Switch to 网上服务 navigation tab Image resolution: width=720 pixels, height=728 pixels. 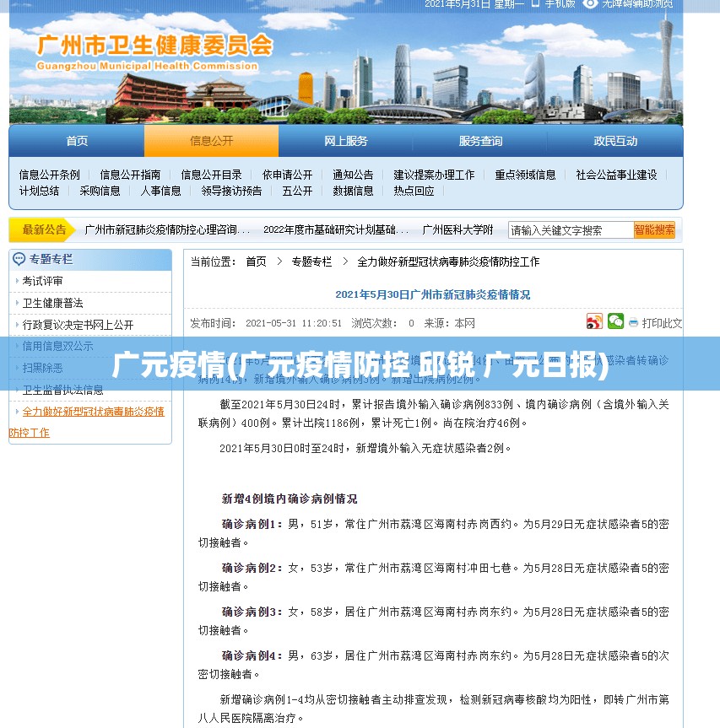tap(345, 141)
